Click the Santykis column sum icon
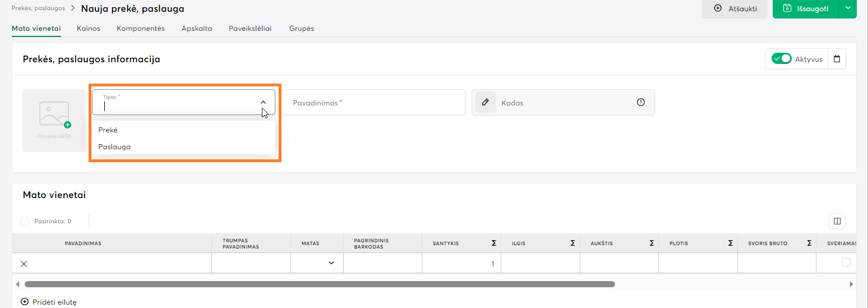This screenshot has width=868, height=308. (493, 243)
